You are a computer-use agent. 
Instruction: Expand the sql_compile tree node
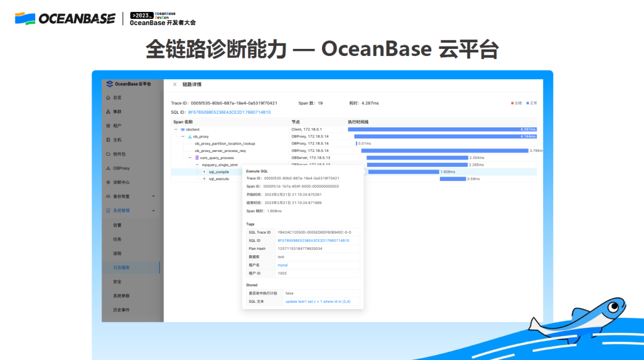pyautogui.click(x=204, y=172)
